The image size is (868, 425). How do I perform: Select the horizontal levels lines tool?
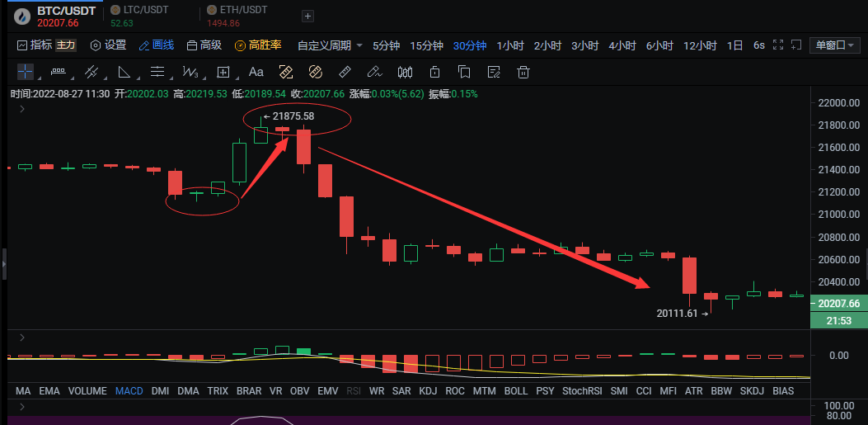pos(157,72)
